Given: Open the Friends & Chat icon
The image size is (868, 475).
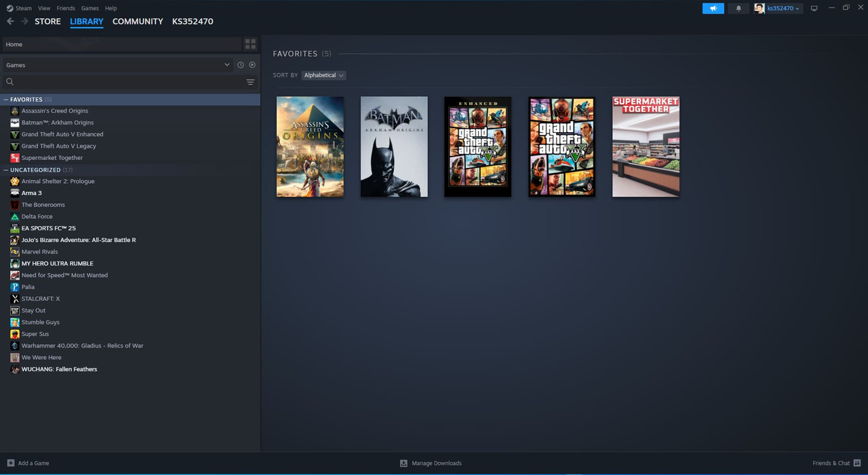Looking at the screenshot, I should (857, 463).
